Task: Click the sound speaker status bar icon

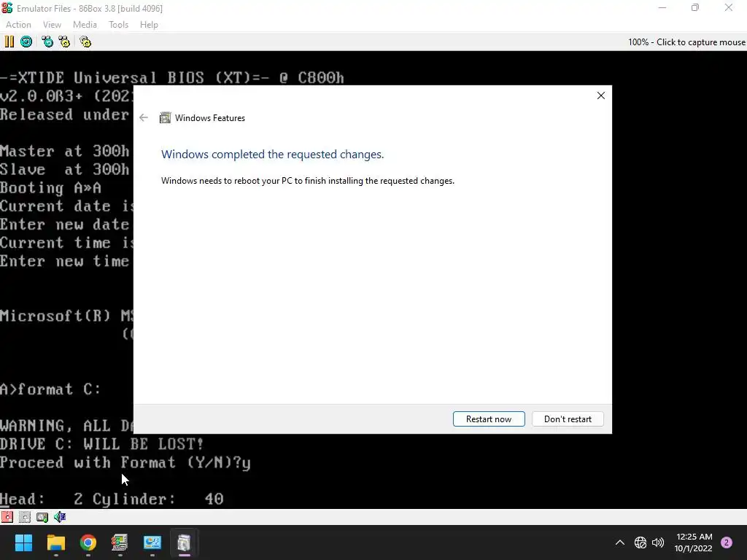Action: [x=60, y=517]
